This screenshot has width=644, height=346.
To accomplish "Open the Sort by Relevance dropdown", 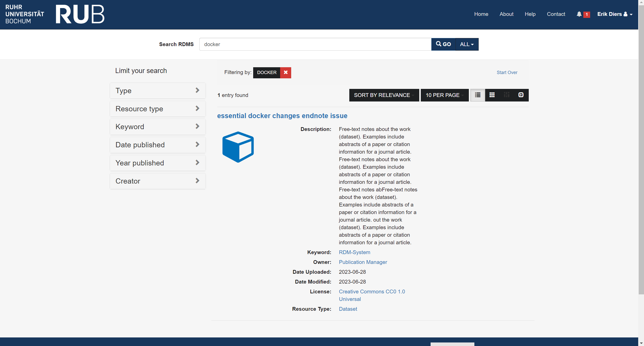I will [x=384, y=95].
